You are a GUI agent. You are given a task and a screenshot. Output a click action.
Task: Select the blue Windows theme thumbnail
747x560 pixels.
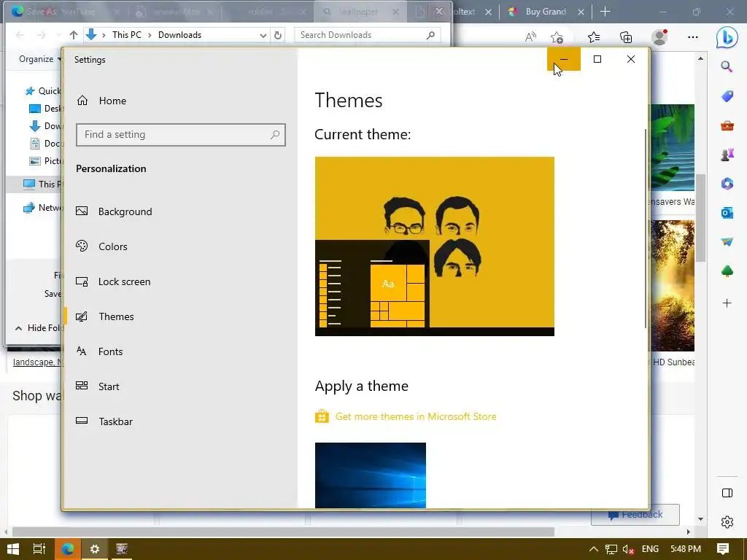pos(370,475)
